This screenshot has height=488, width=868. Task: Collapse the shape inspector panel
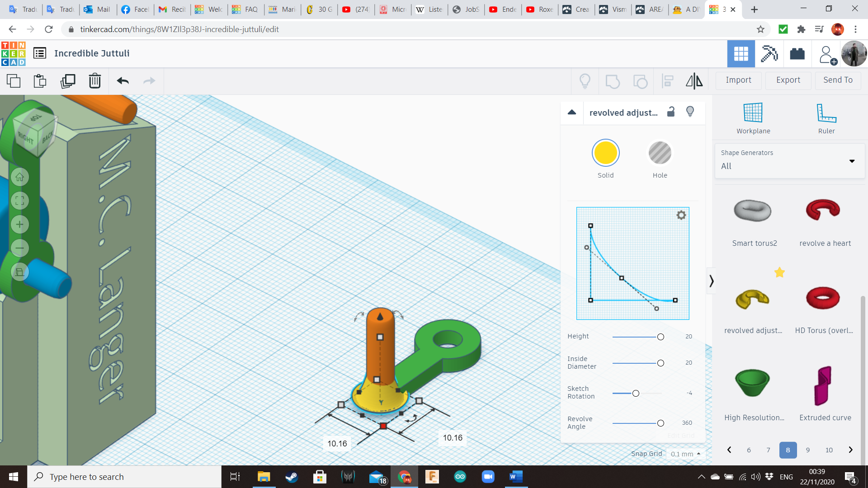coord(572,112)
